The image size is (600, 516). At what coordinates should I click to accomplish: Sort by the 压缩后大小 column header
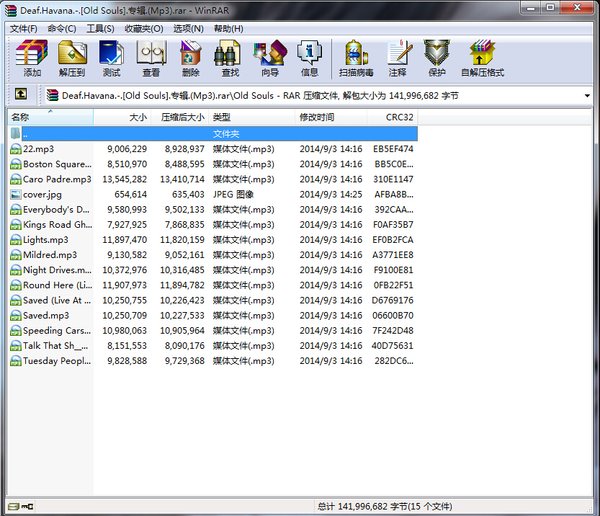[179, 117]
